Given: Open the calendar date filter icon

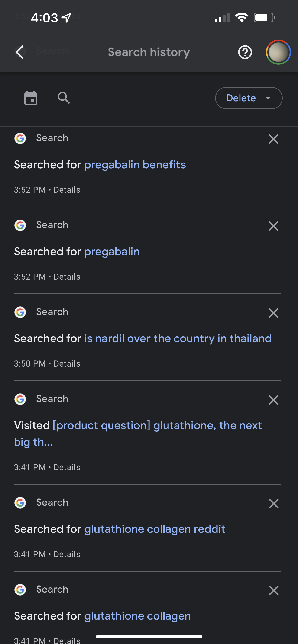Looking at the screenshot, I should point(31,98).
